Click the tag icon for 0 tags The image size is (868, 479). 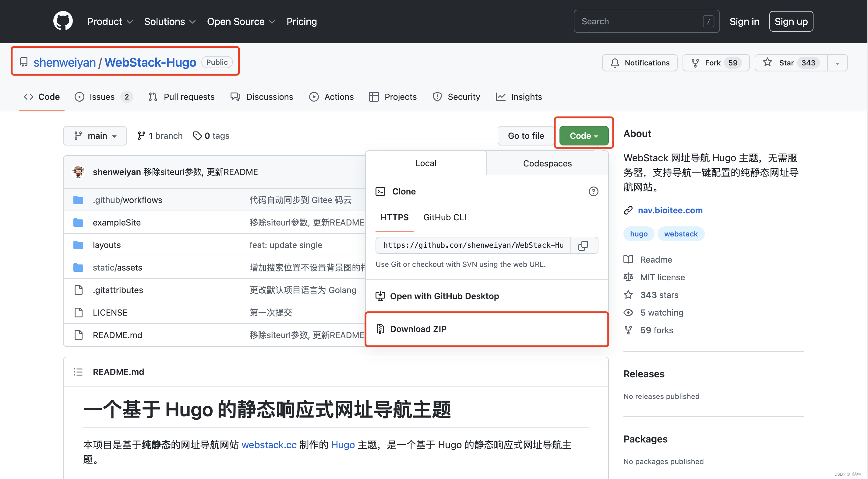pos(196,135)
